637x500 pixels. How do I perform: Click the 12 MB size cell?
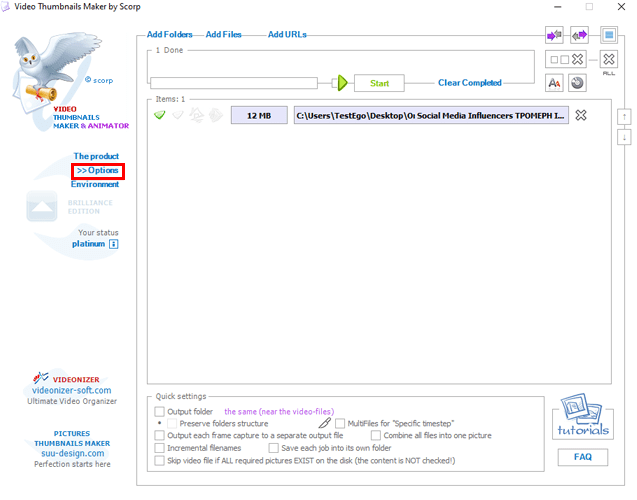[259, 115]
